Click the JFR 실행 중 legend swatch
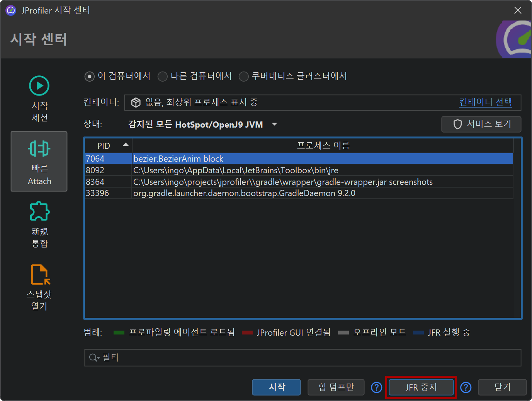 coord(418,333)
